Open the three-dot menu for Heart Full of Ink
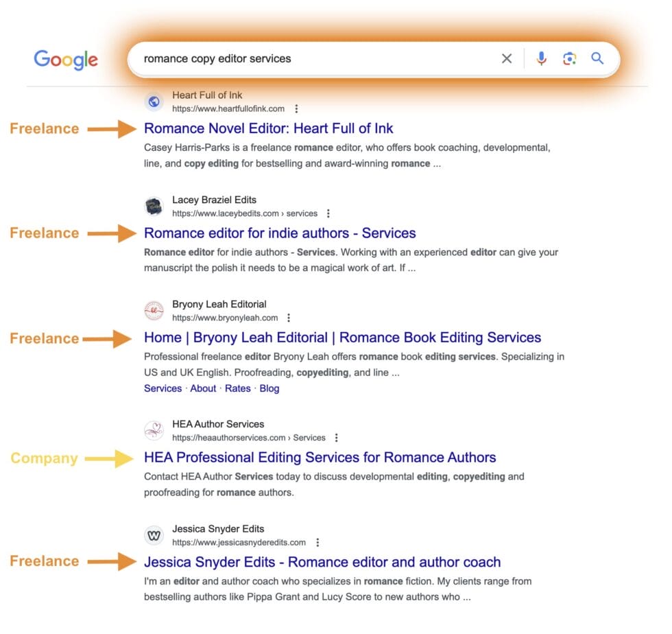Viewport: 672px width, 634px height. pos(296,108)
